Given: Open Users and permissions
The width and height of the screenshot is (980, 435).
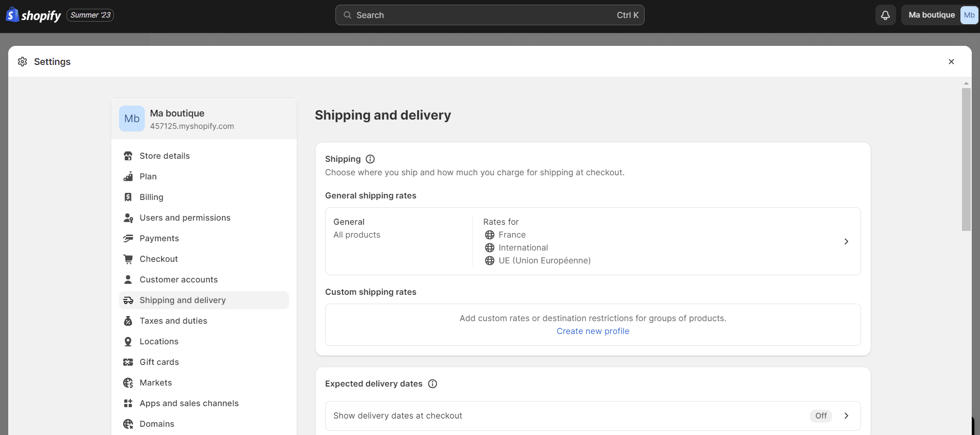Looking at the screenshot, I should tap(204, 217).
